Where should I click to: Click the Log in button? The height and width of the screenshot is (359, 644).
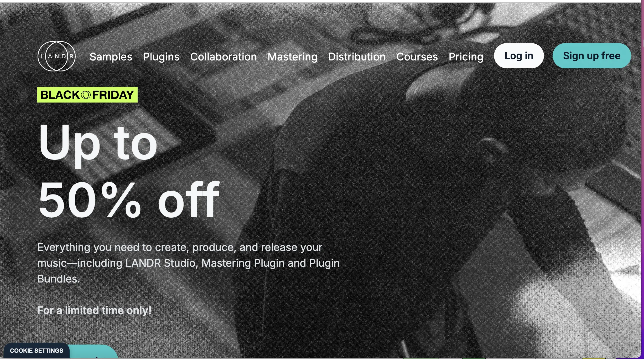pos(519,56)
